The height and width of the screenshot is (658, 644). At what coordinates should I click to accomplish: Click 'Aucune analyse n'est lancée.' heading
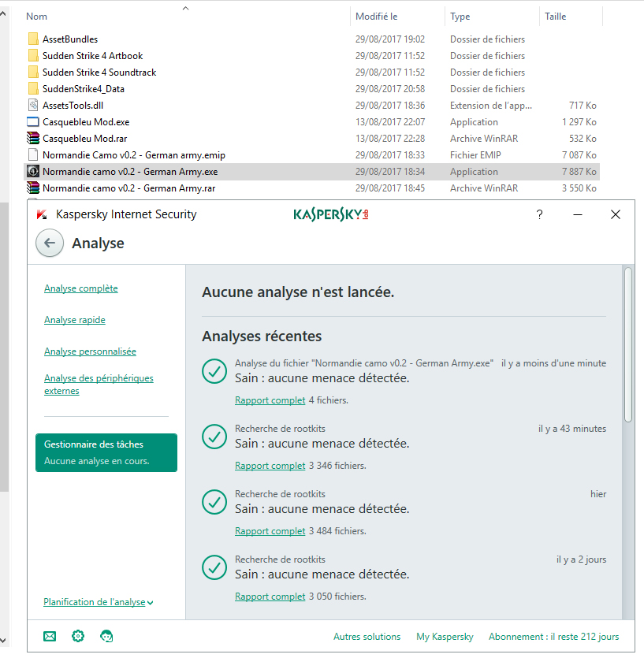pos(298,292)
